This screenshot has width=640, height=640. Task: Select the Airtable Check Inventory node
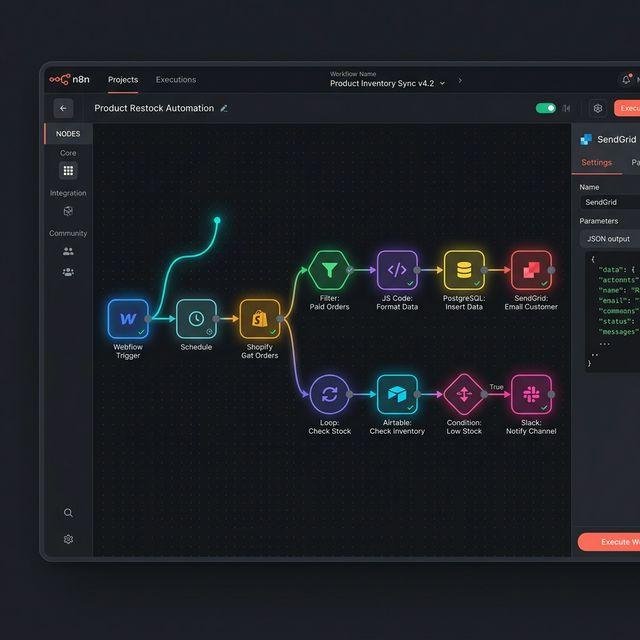click(397, 394)
